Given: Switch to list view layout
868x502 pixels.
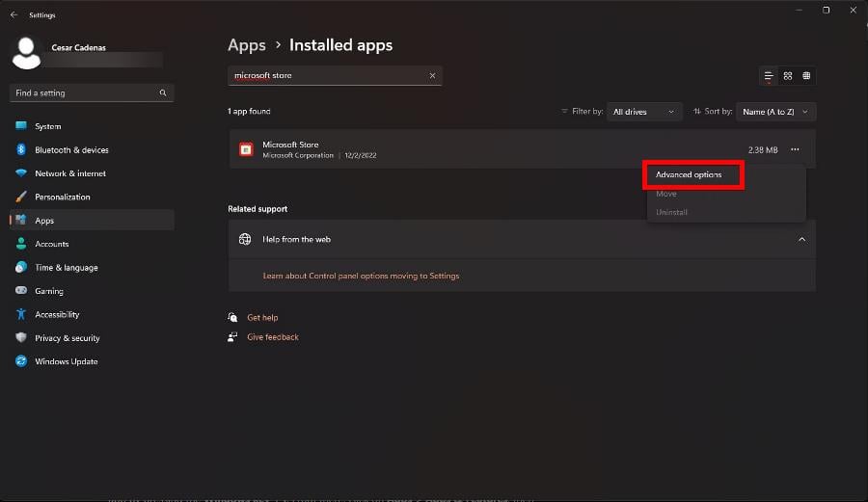Looking at the screenshot, I should 769,76.
